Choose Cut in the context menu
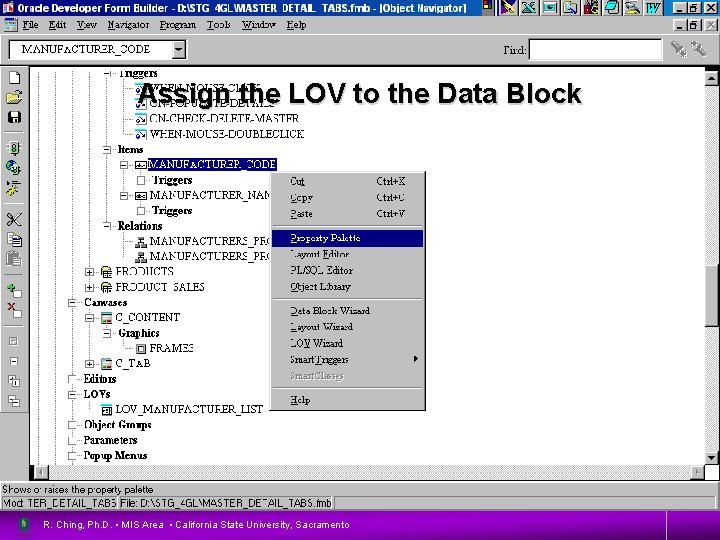The height and width of the screenshot is (540, 720). [x=348, y=181]
